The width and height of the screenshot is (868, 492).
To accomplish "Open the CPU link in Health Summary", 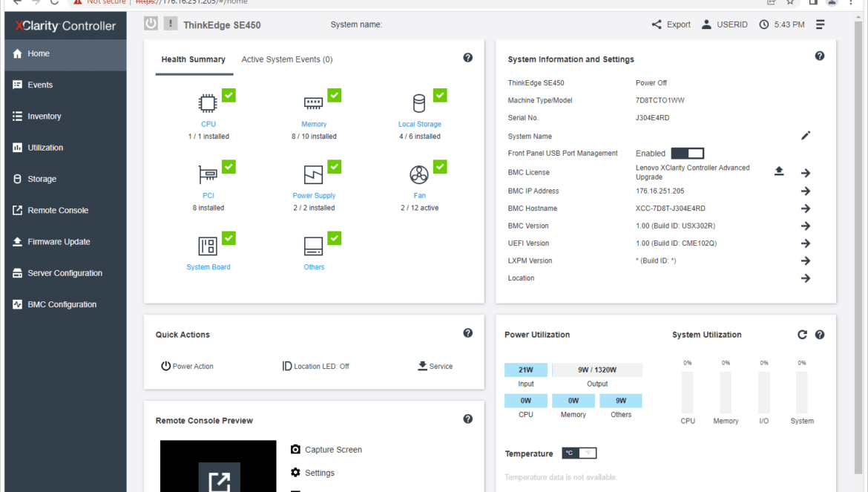I will pyautogui.click(x=208, y=125).
